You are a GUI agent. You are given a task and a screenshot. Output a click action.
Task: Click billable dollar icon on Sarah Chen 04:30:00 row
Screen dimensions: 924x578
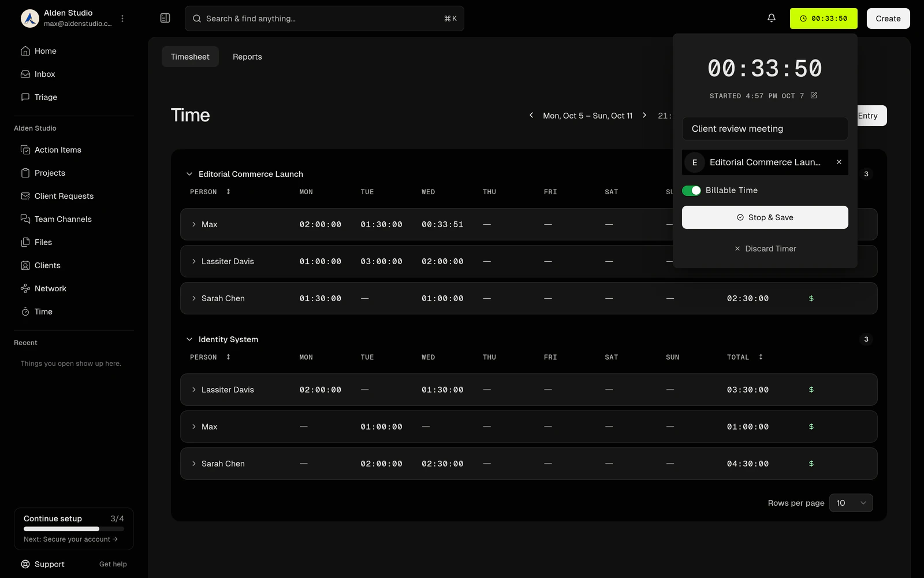click(811, 464)
